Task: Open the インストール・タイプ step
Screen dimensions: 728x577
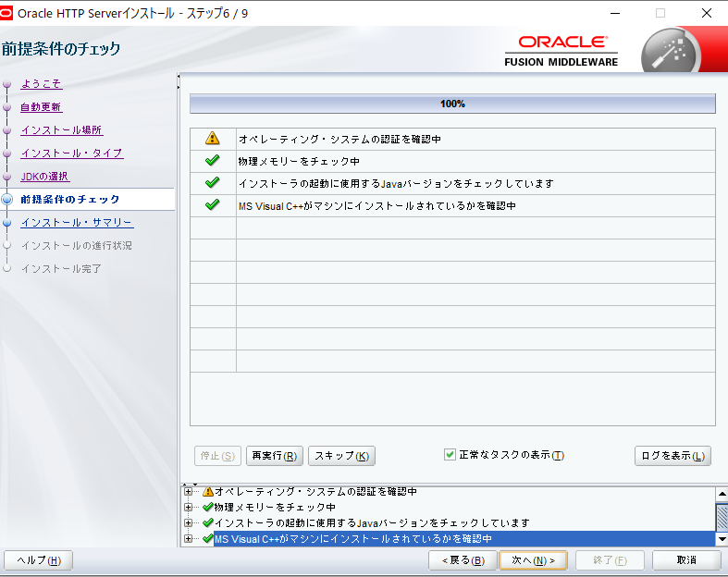Action: (71, 153)
